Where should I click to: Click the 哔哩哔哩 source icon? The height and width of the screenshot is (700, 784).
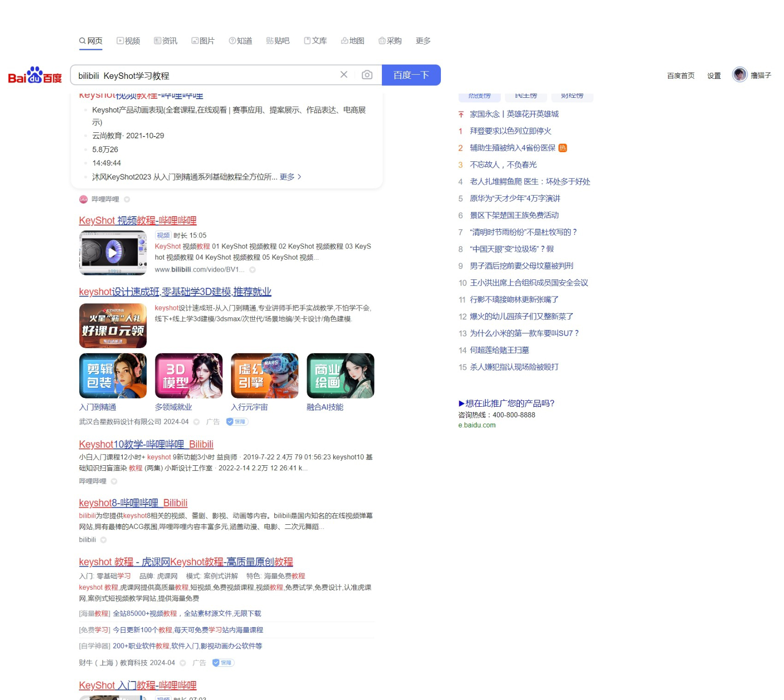pos(83,199)
